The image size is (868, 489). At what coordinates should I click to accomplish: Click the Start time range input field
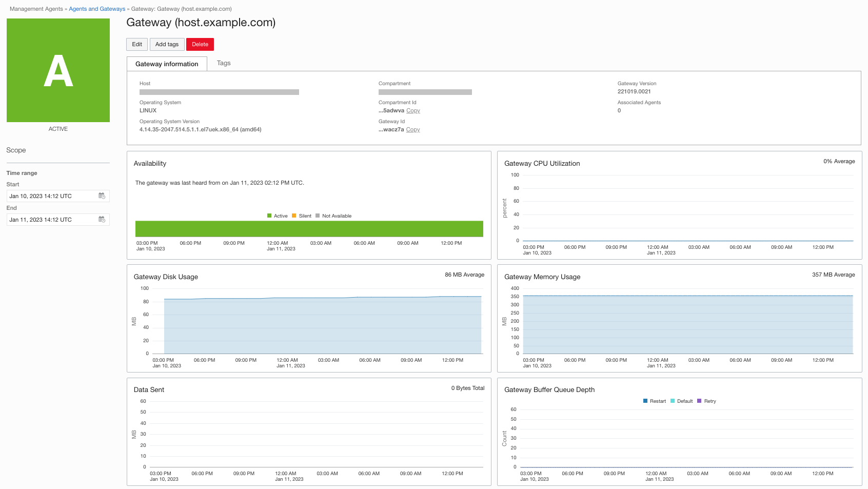click(x=58, y=196)
